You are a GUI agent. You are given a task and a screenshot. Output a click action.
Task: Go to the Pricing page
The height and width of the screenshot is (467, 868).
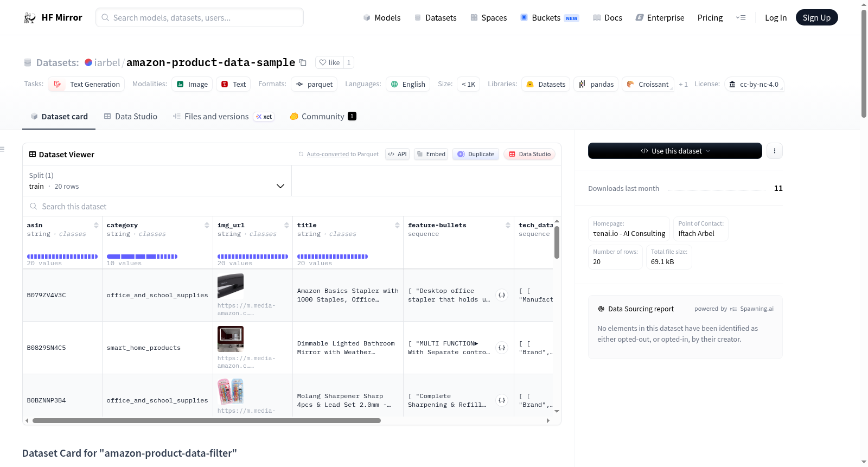pyautogui.click(x=710, y=18)
